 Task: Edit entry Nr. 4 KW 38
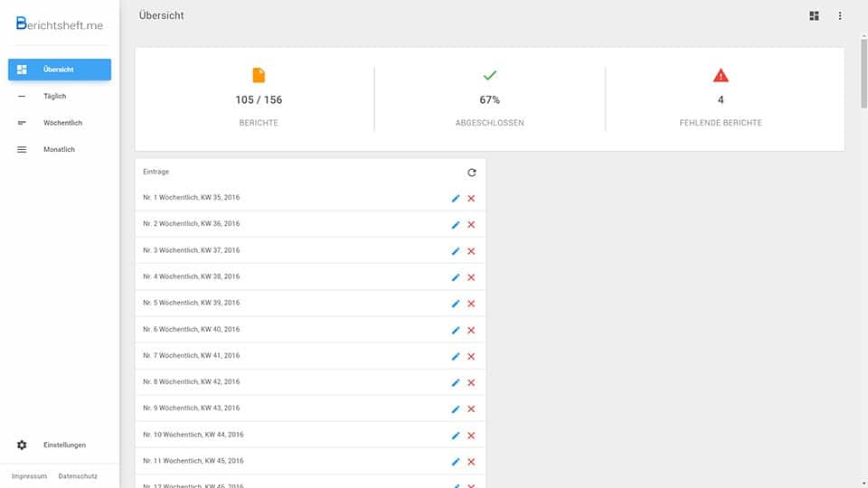pos(456,277)
